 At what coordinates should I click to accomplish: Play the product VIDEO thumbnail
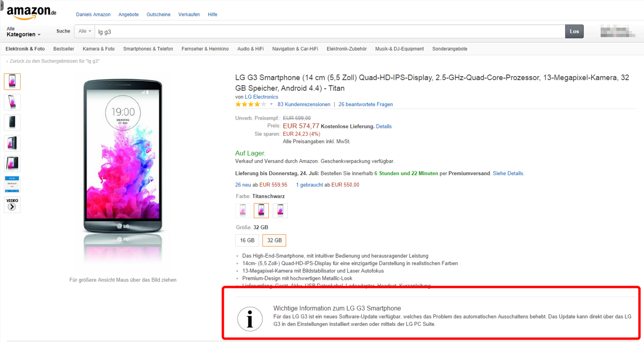pyautogui.click(x=12, y=205)
